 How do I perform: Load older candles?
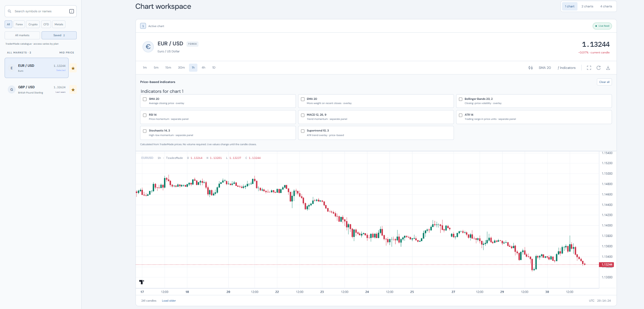pos(169,301)
